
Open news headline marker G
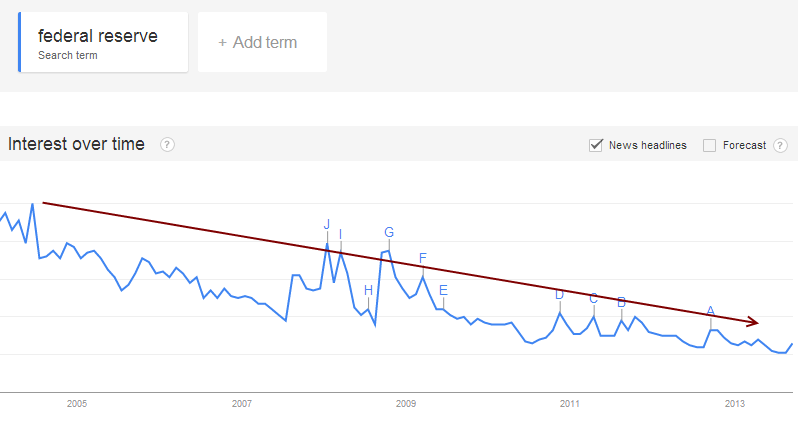point(389,232)
